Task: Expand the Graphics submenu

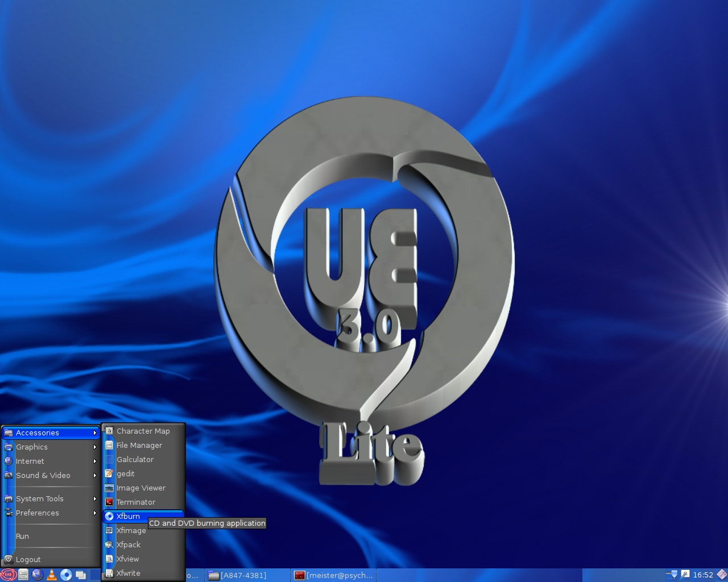Action: (51, 447)
